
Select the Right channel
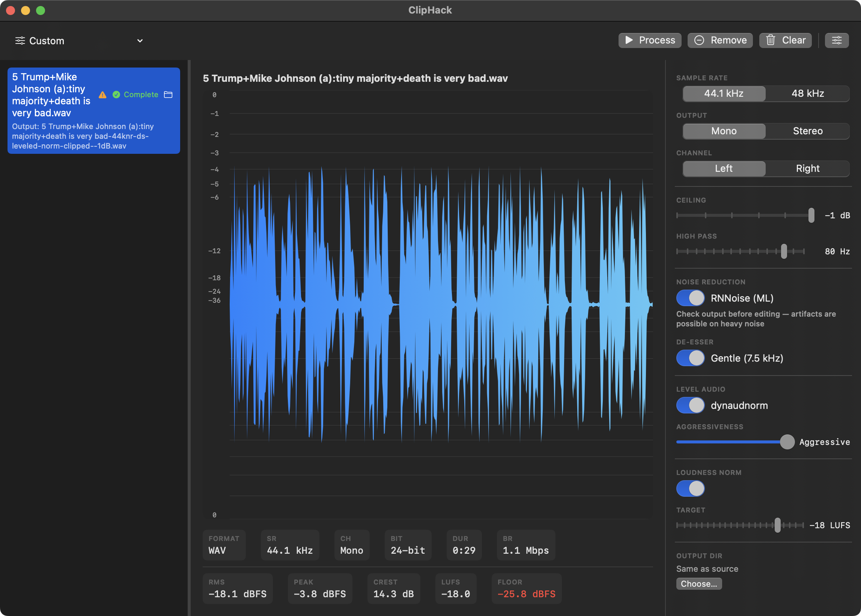[x=807, y=168]
